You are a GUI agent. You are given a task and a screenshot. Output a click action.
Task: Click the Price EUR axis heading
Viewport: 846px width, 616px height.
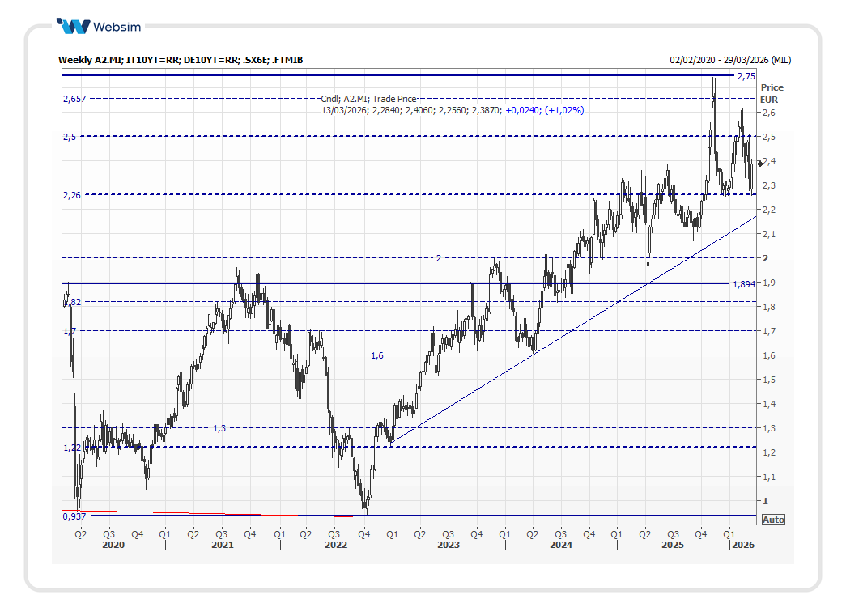click(772, 93)
